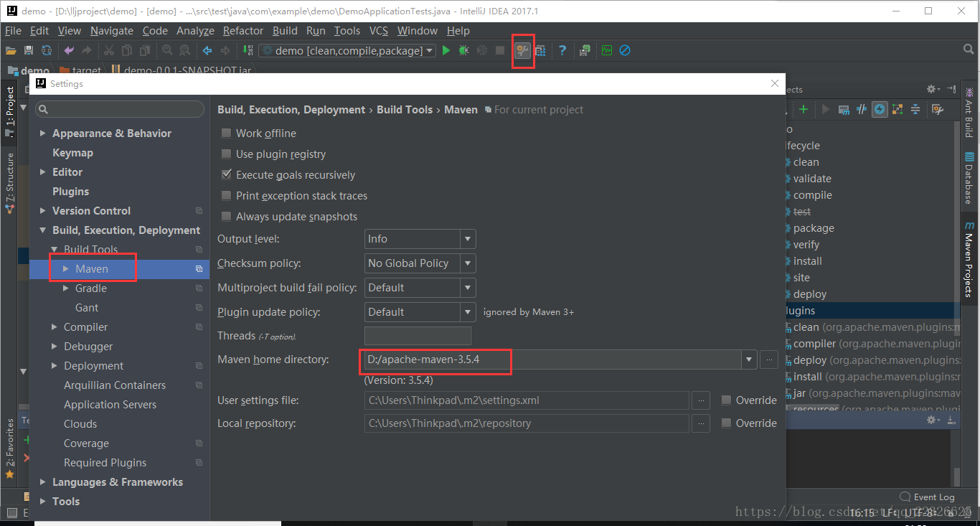
Task: Open the Help menu
Action: pyautogui.click(x=458, y=30)
